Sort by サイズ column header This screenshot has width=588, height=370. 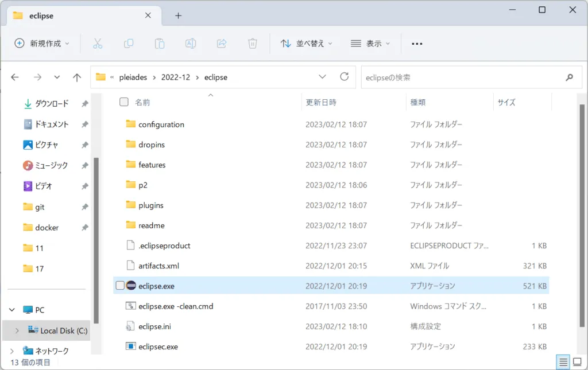(x=506, y=102)
